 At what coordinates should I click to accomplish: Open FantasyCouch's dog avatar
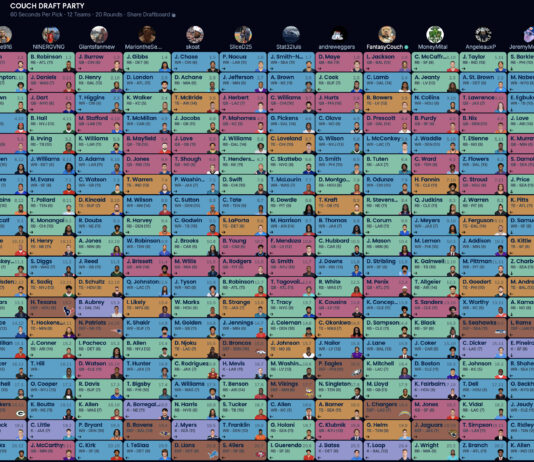coord(387,35)
